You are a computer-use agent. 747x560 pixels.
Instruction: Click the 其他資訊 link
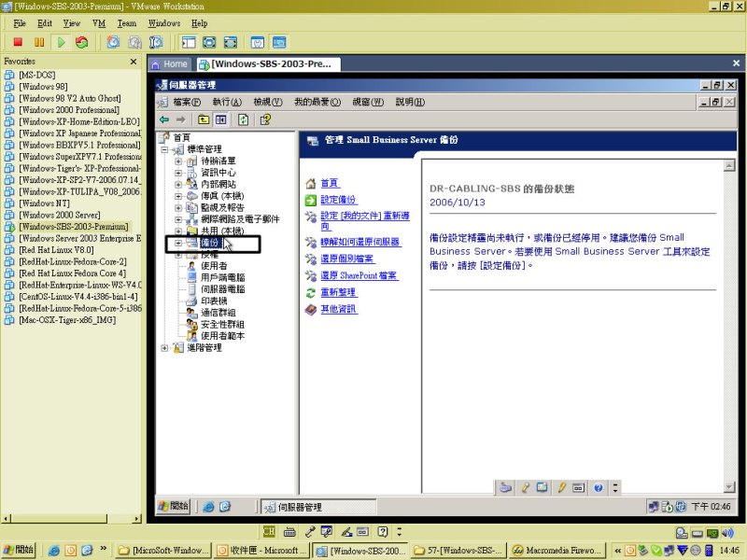pyautogui.click(x=338, y=309)
